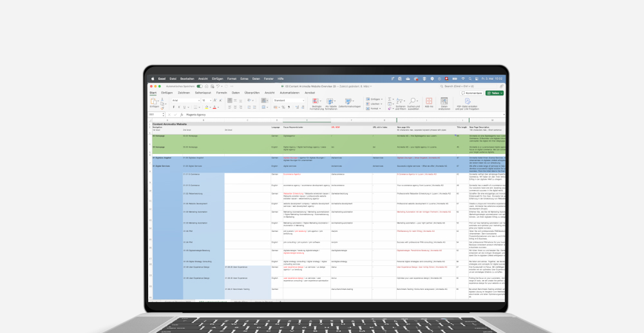Switch to the Formeln ribbon tab

222,93
